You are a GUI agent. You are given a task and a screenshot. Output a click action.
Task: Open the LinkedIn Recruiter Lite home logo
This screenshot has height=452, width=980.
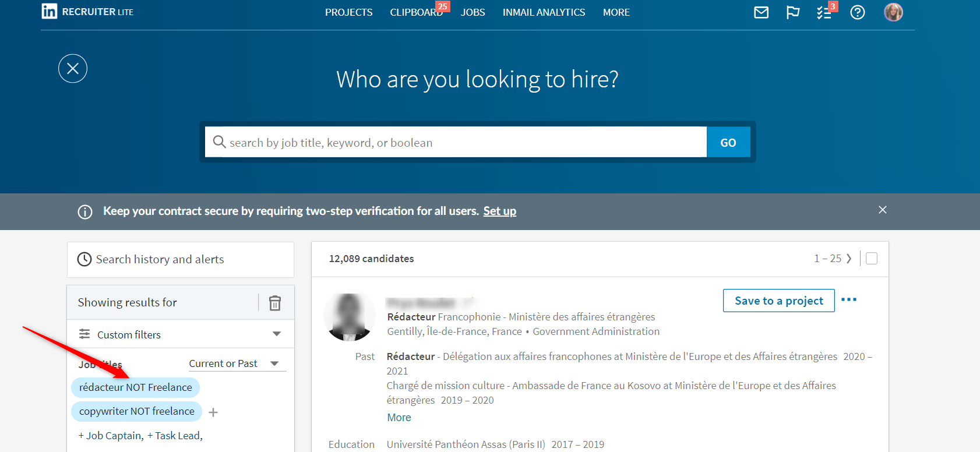(x=87, y=12)
